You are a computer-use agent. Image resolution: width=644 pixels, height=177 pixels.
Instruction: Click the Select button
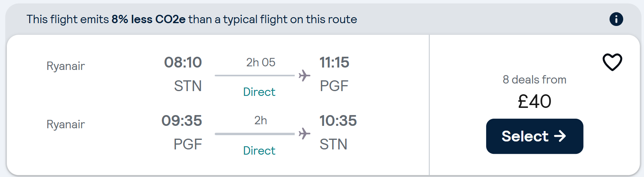pyautogui.click(x=534, y=136)
